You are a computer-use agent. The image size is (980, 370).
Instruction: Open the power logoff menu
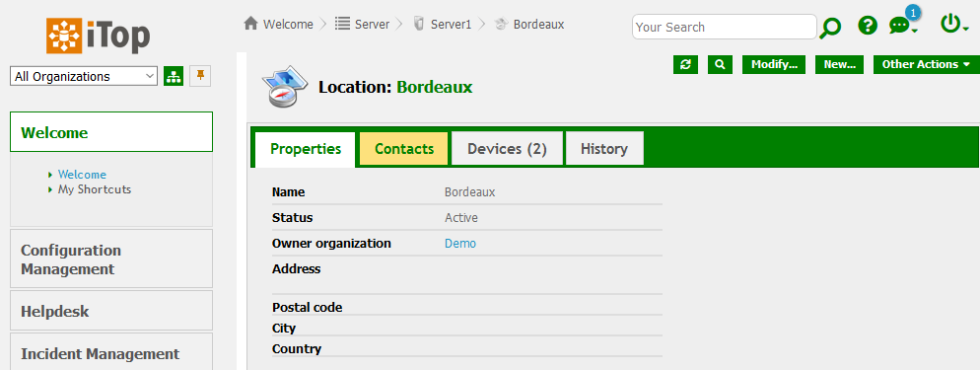953,25
